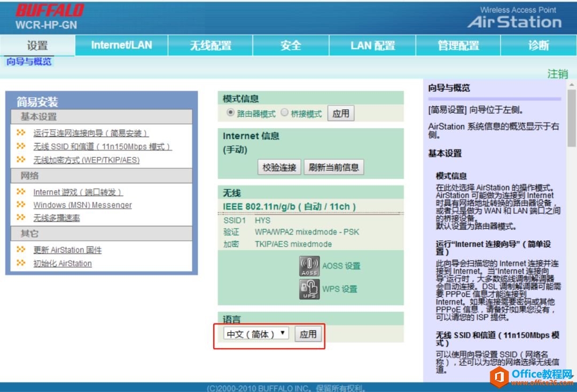Open 更新 AirStation 固件 link
Image resolution: width=577 pixels, height=392 pixels.
67,250
